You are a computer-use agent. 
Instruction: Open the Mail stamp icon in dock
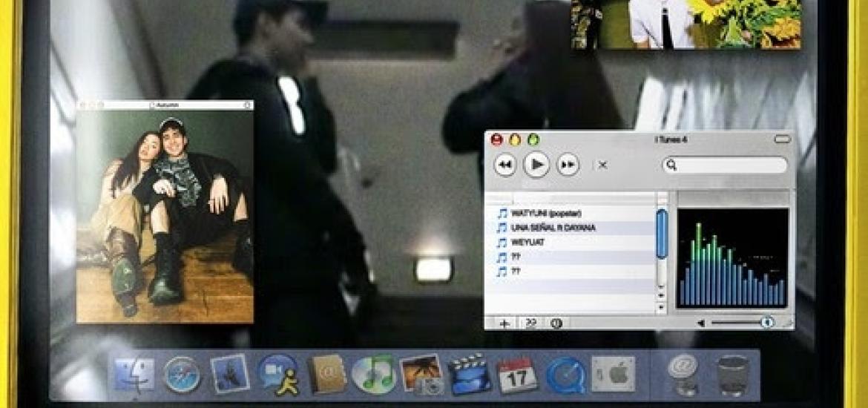point(230,374)
